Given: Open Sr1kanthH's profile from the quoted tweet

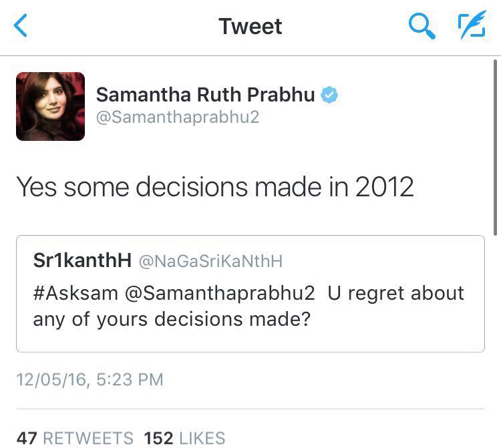Looking at the screenshot, I should coord(82,261).
